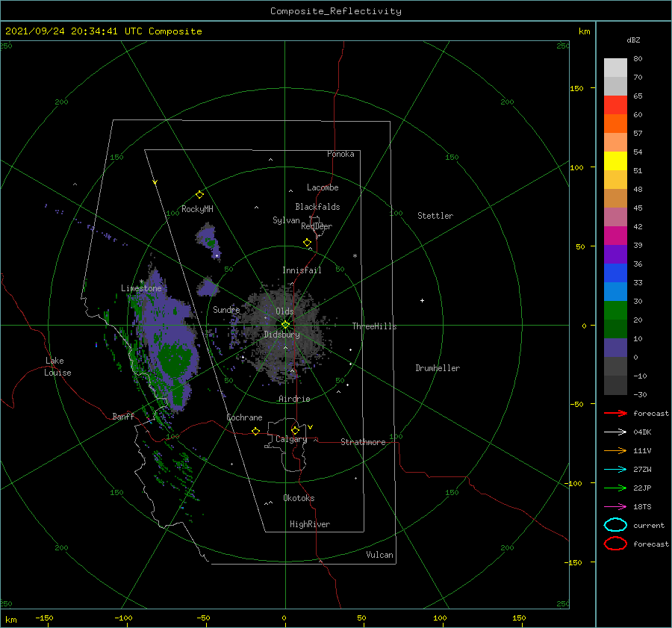This screenshot has width=672, height=628.
Task: Click the purple 0-10 dBZ color swatch
Action: 615,348
